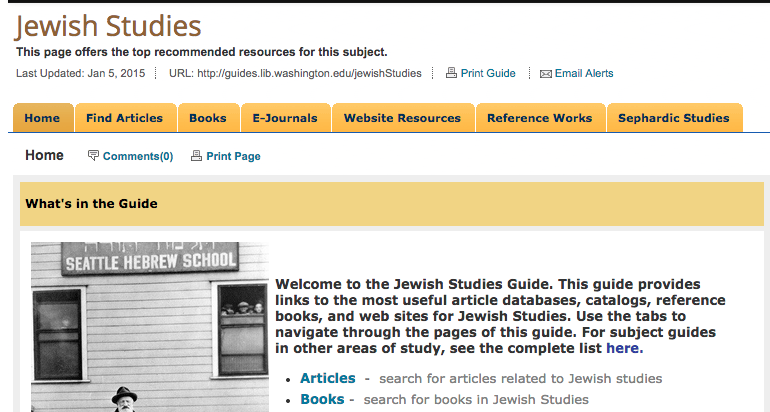Open the Find Articles tab

[124, 118]
